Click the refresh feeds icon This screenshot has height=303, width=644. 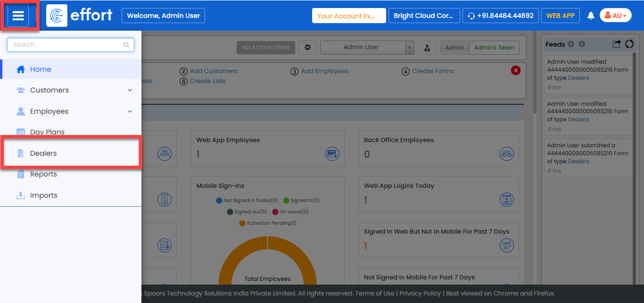point(629,44)
